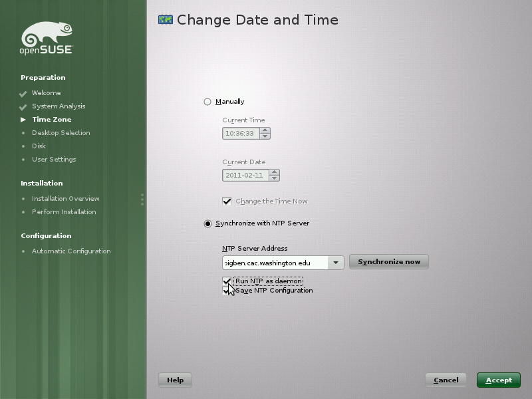Open the NTP Server Address dropdown

pyautogui.click(x=336, y=261)
